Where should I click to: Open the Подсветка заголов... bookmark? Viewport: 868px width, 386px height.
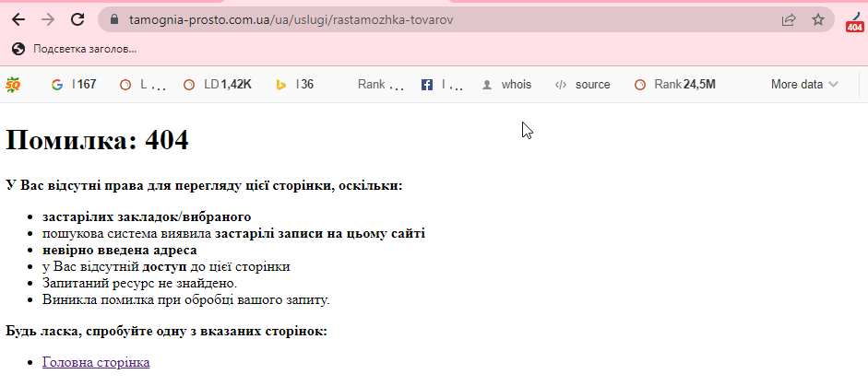pyautogui.click(x=74, y=49)
